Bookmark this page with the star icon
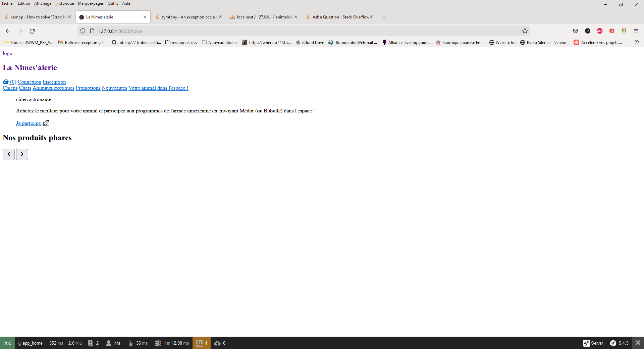 pos(525,31)
